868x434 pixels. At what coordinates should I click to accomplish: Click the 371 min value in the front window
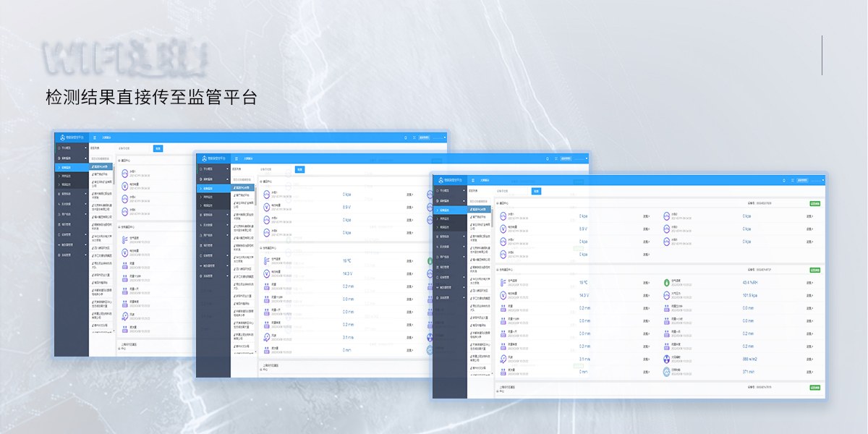(749, 372)
